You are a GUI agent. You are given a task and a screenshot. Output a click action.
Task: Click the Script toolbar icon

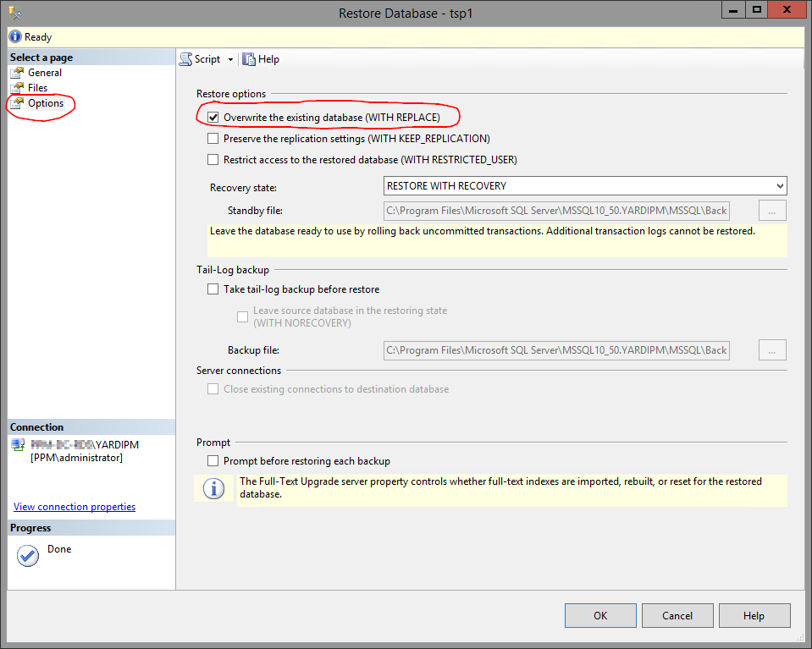(x=185, y=59)
